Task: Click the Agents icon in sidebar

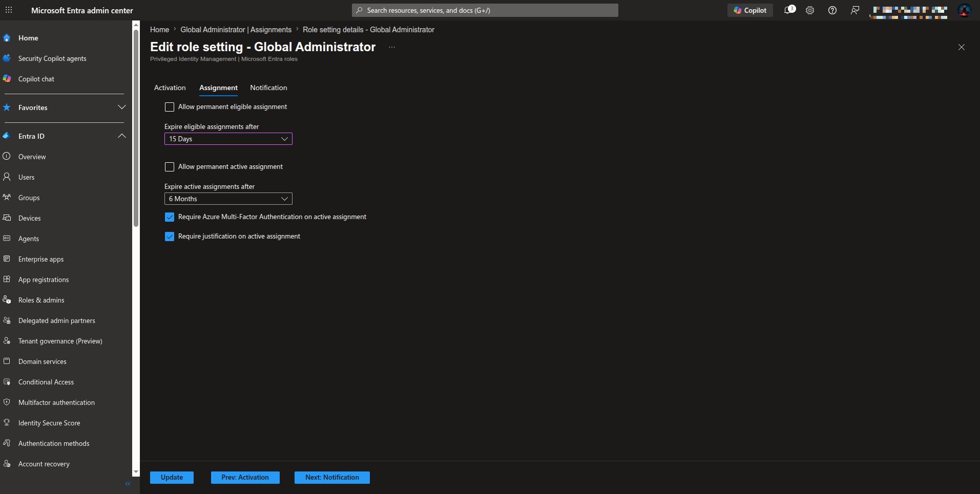Action: [7, 239]
